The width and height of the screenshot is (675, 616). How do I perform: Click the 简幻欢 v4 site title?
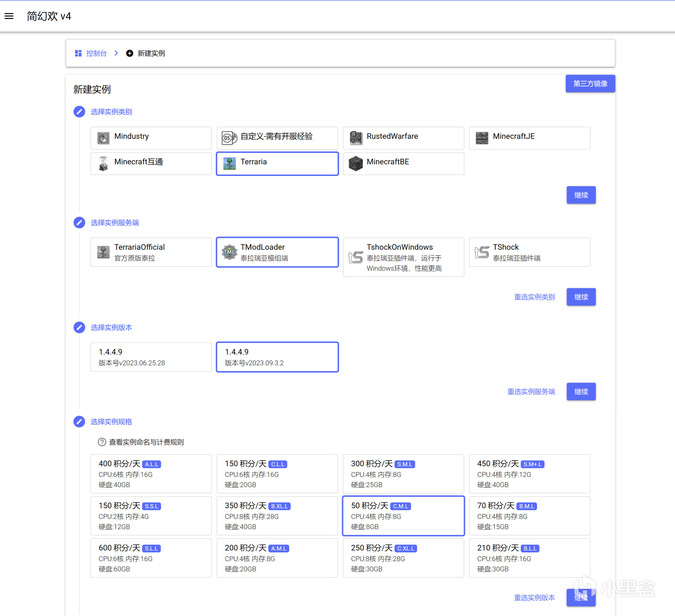click(x=49, y=16)
